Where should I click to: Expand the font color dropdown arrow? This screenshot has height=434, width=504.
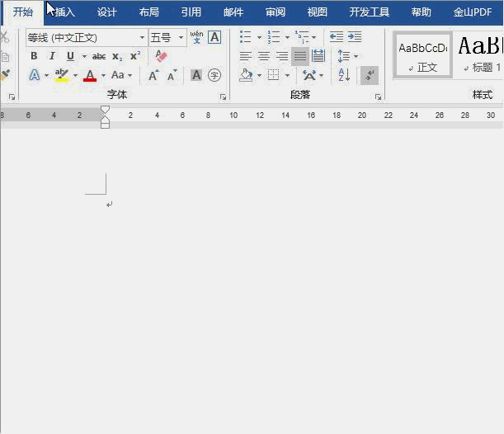click(x=103, y=76)
